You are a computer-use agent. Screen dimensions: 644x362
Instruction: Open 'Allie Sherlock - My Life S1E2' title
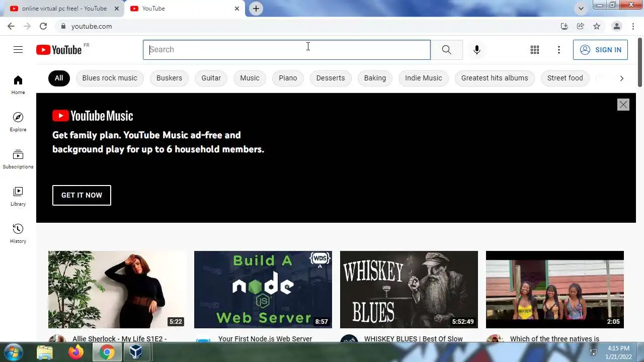[119, 339]
